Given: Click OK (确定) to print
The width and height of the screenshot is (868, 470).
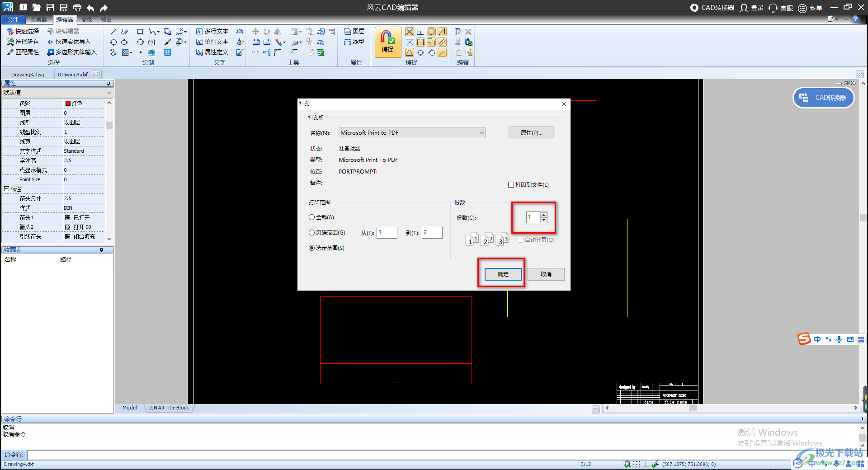Looking at the screenshot, I should pyautogui.click(x=503, y=274).
